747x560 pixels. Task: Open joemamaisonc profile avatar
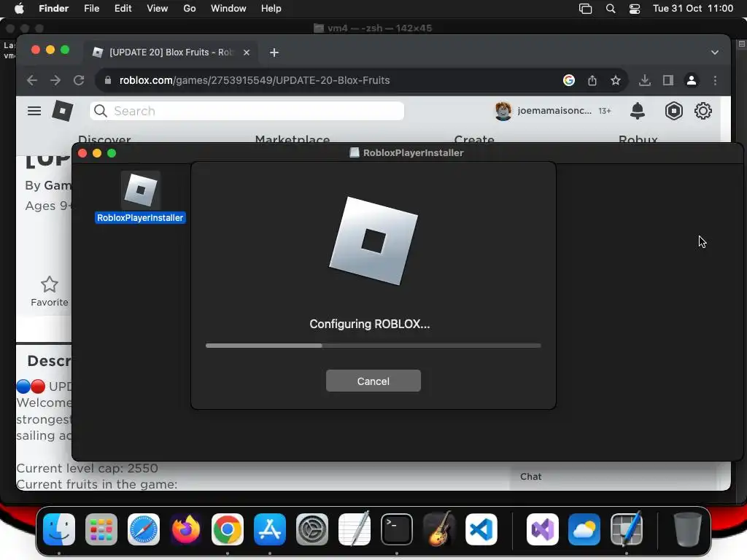(x=503, y=111)
